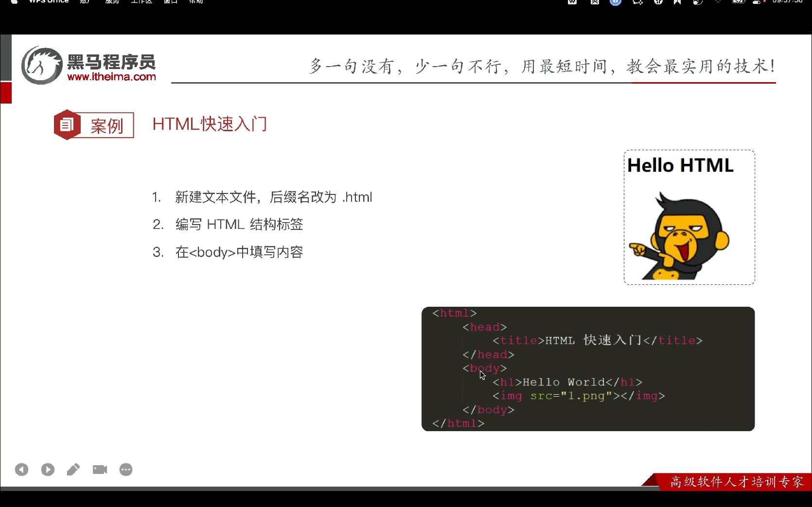Open the 窗口 menu
812x507 pixels.
point(170,2)
